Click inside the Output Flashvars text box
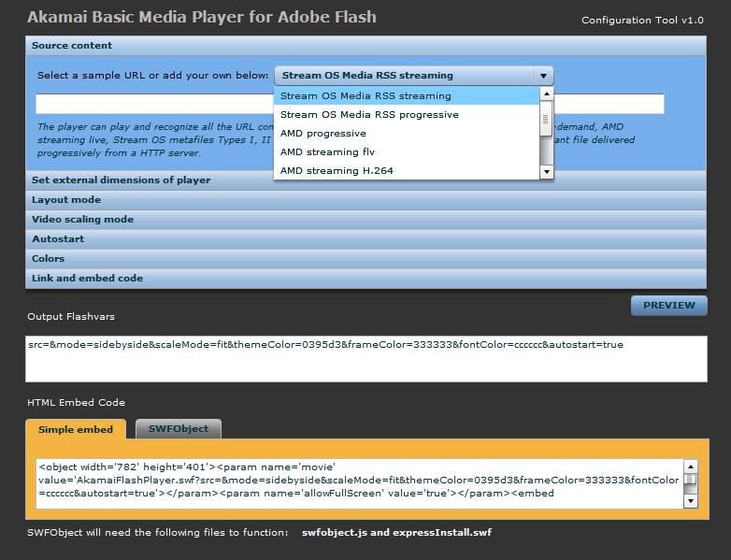 point(365,360)
